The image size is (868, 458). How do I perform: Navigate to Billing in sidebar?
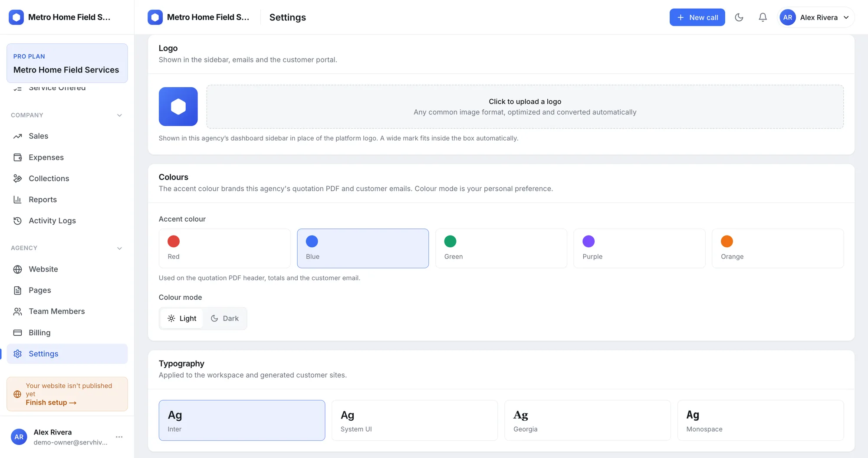coord(67,333)
